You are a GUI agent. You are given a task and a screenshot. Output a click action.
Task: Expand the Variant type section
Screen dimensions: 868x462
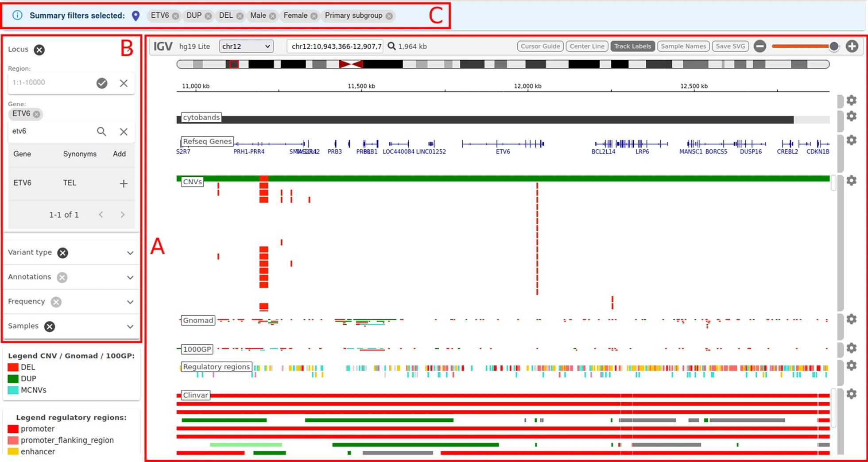pyautogui.click(x=130, y=253)
